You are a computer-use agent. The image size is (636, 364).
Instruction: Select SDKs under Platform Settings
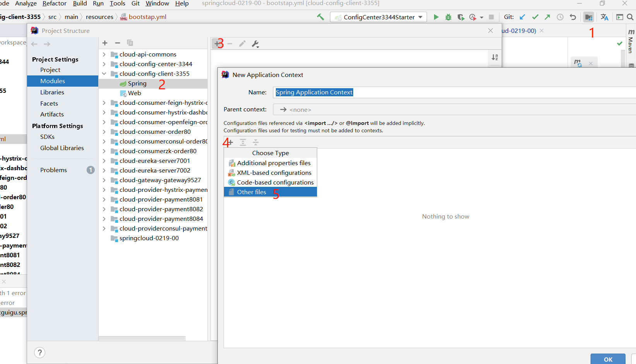pyautogui.click(x=47, y=137)
